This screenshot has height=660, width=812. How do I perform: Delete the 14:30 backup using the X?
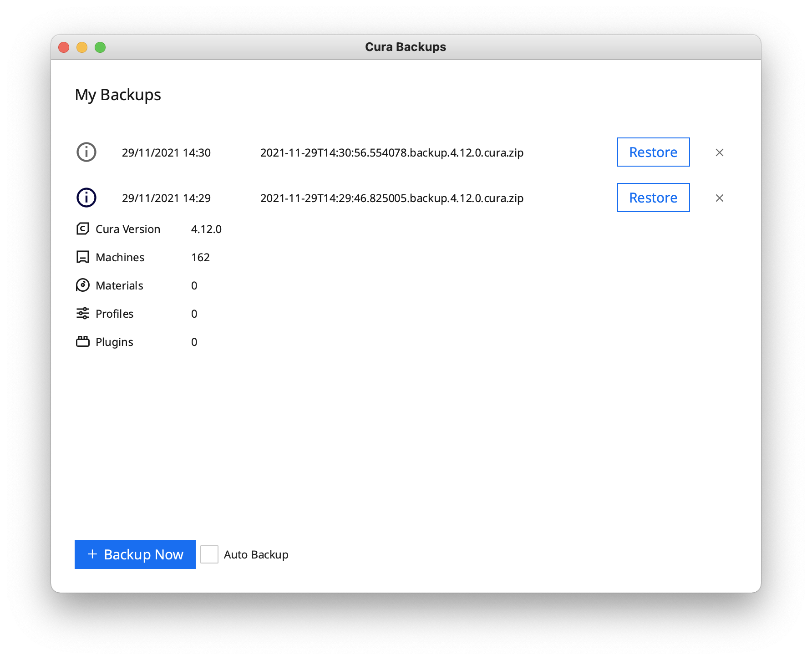click(720, 152)
